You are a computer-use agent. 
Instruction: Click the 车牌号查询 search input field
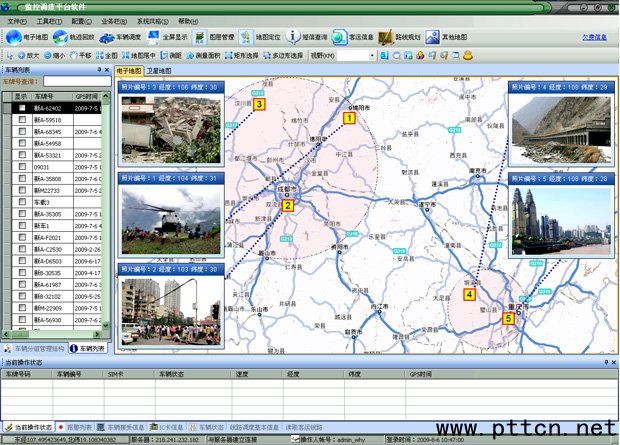tap(75, 81)
